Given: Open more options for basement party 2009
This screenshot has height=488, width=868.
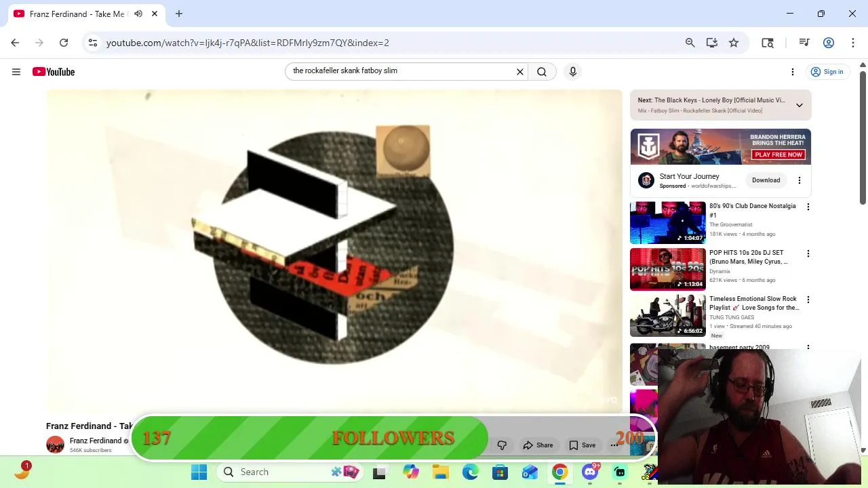Looking at the screenshot, I should (x=808, y=347).
